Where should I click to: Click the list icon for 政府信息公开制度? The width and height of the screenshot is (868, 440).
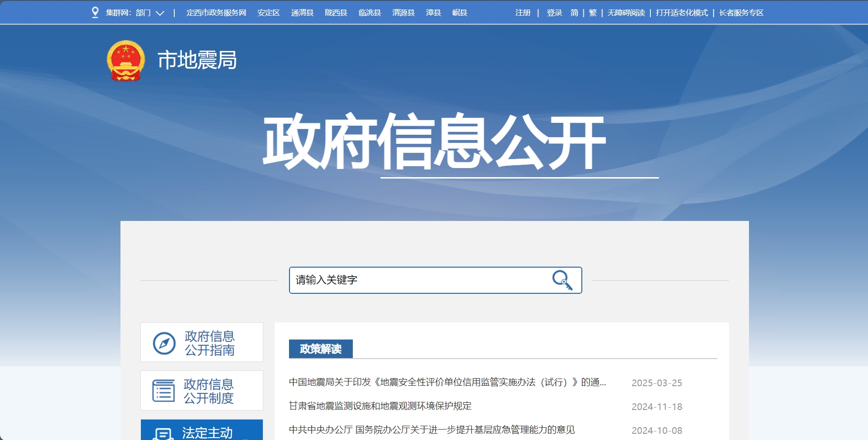pyautogui.click(x=163, y=391)
